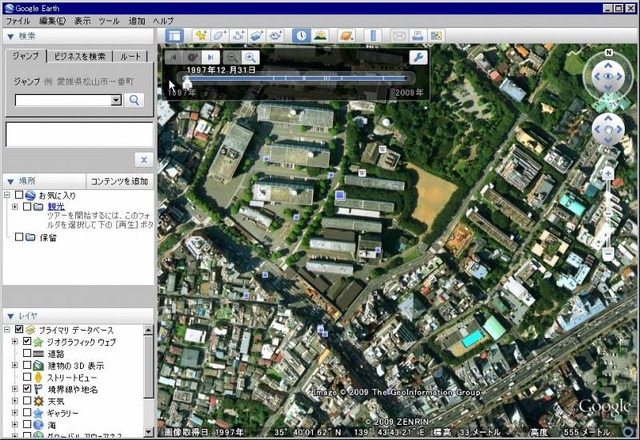Add a placemark with the pin icon

pyautogui.click(x=200, y=36)
